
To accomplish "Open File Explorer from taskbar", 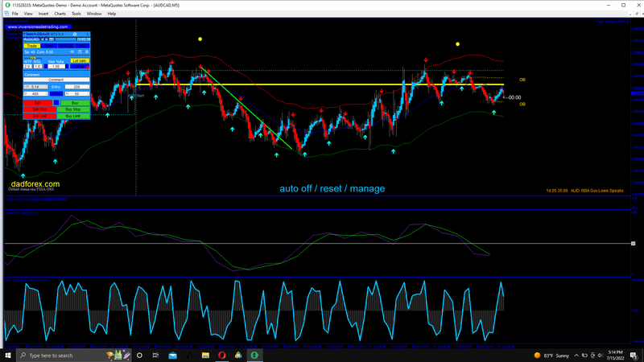I will [x=205, y=356].
